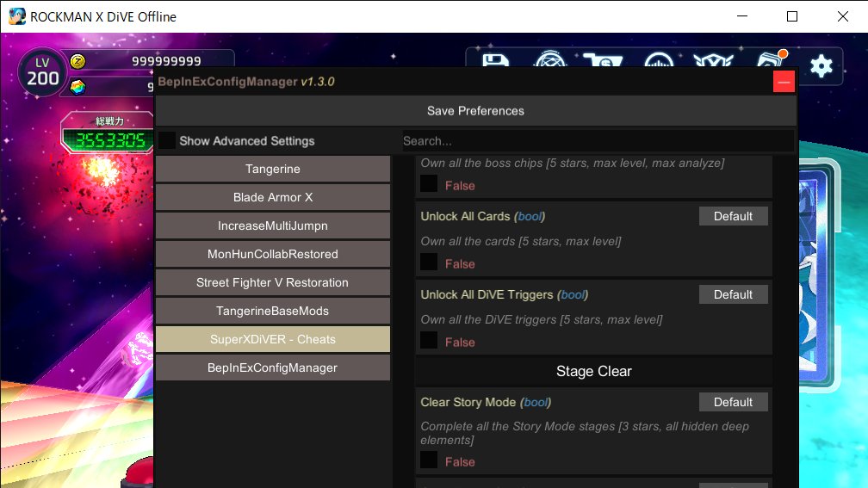Click 'Complete all the Story Mode stages' description
Screen dimensions: 868x488
[x=585, y=433]
